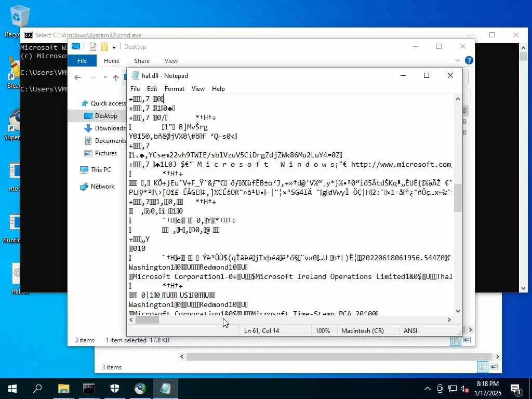Open the notification center icon
Image resolution: width=532 pixels, height=399 pixels.
point(516,389)
